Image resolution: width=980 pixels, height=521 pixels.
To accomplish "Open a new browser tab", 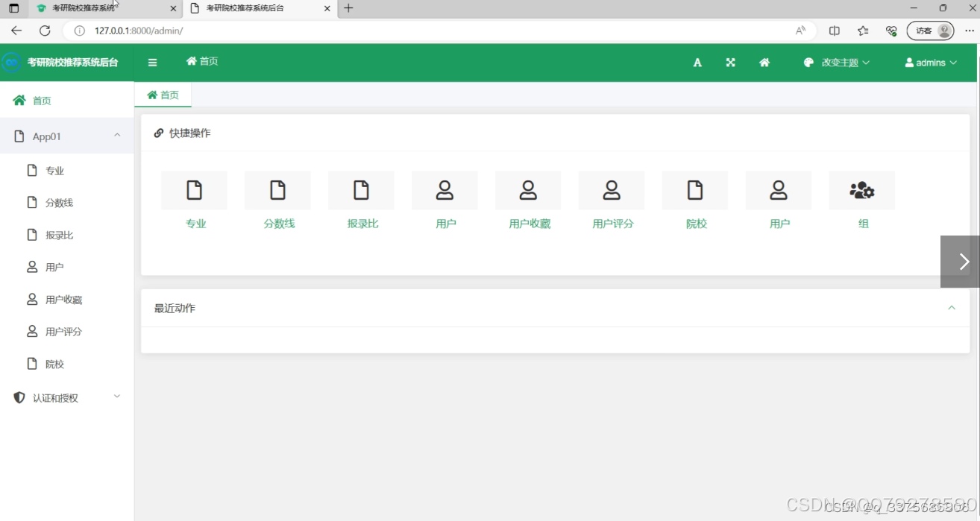I will click(348, 8).
